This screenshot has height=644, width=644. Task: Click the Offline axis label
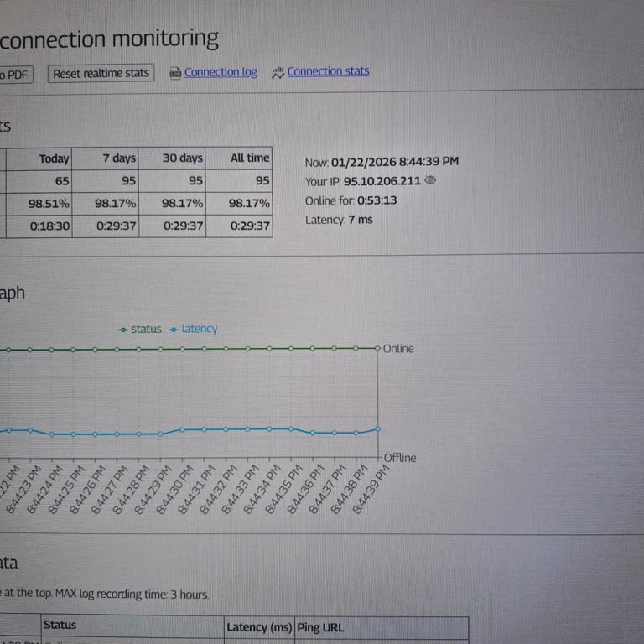click(400, 458)
